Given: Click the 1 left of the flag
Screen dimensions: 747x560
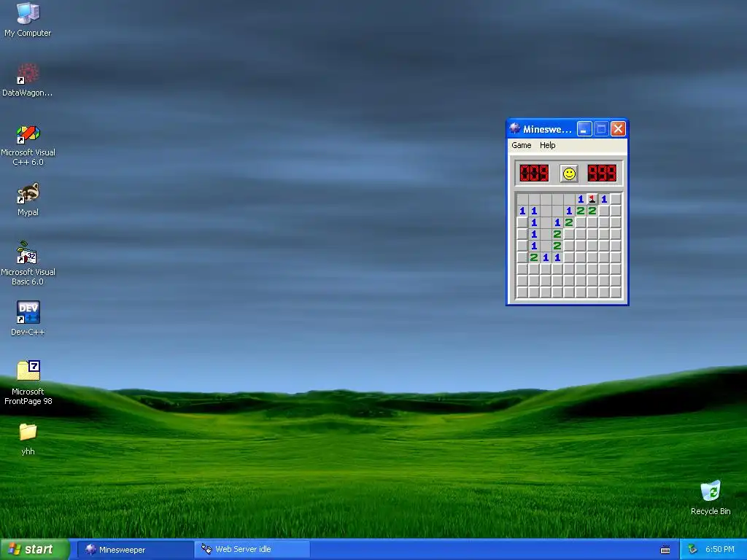Looking at the screenshot, I should pyautogui.click(x=580, y=199).
